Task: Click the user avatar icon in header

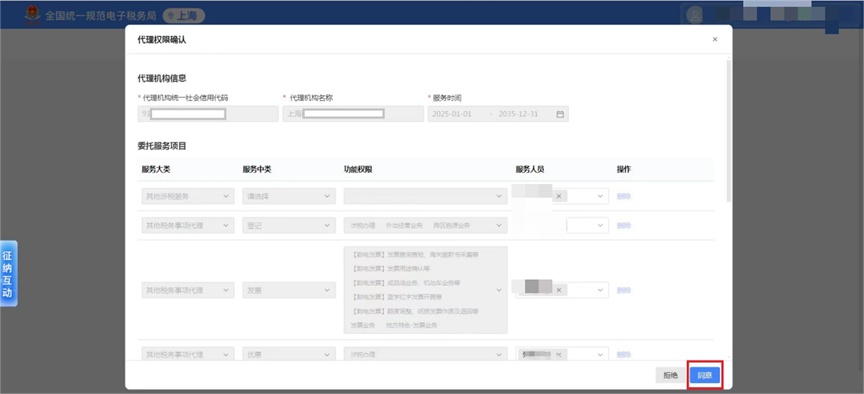Action: (x=695, y=15)
